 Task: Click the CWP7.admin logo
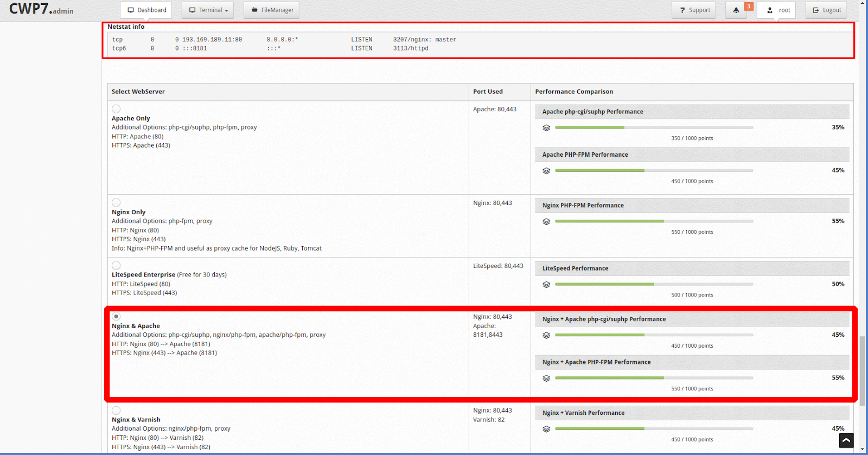(41, 9)
